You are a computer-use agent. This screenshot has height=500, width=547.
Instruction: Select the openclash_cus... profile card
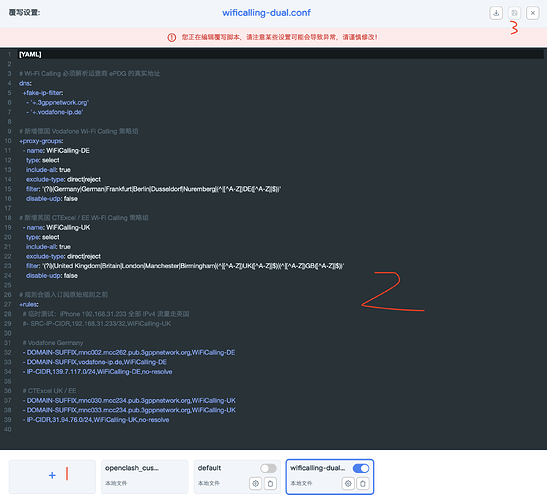pyautogui.click(x=144, y=477)
